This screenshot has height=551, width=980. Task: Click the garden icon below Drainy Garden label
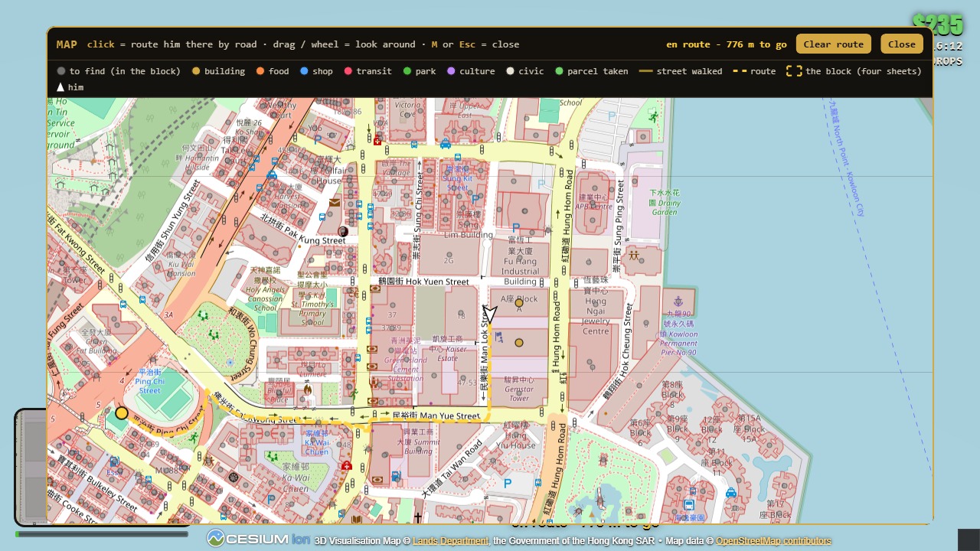[x=633, y=255]
